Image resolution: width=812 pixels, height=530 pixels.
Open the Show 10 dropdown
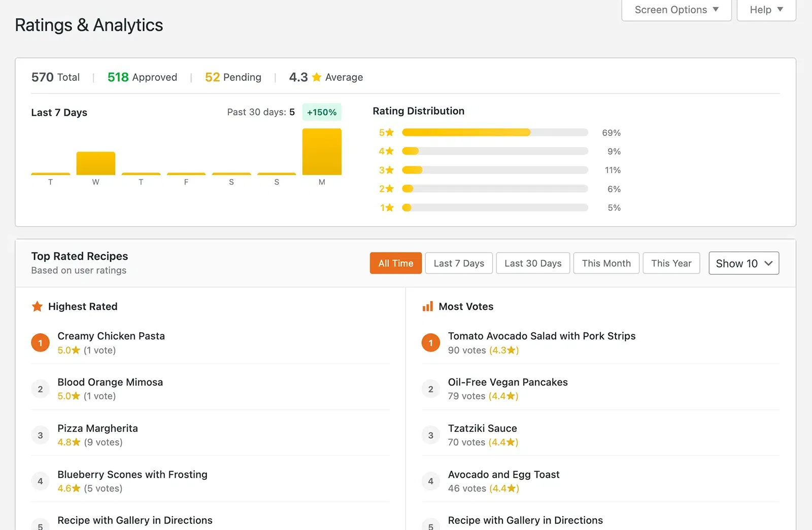click(x=743, y=263)
